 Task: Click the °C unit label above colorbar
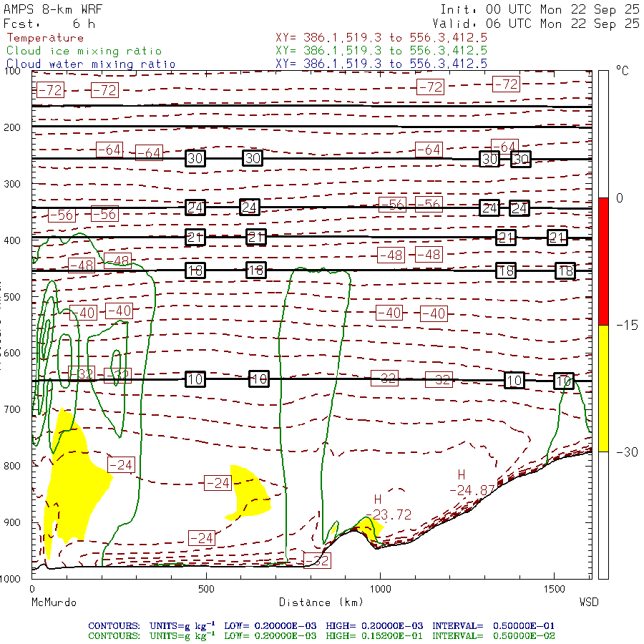(623, 71)
